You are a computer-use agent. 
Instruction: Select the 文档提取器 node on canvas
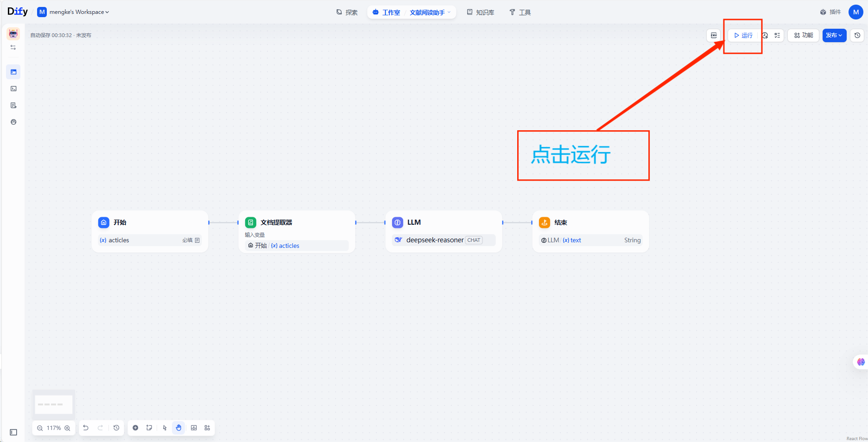click(x=297, y=222)
